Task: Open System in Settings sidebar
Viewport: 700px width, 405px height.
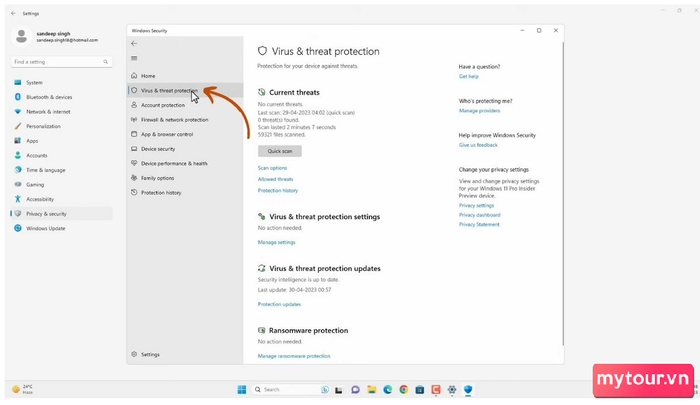Action: pyautogui.click(x=61, y=83)
